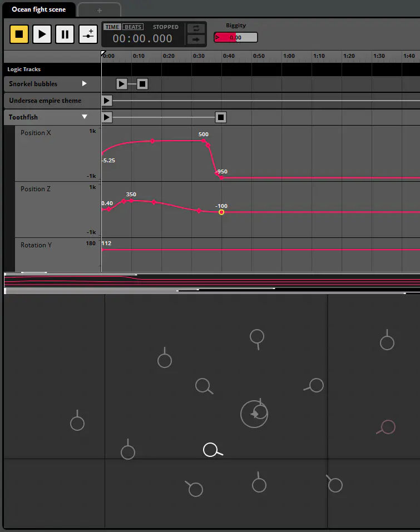This screenshot has width=420, height=532.
Task: Select the large listener circle icon
Action: 254,414
